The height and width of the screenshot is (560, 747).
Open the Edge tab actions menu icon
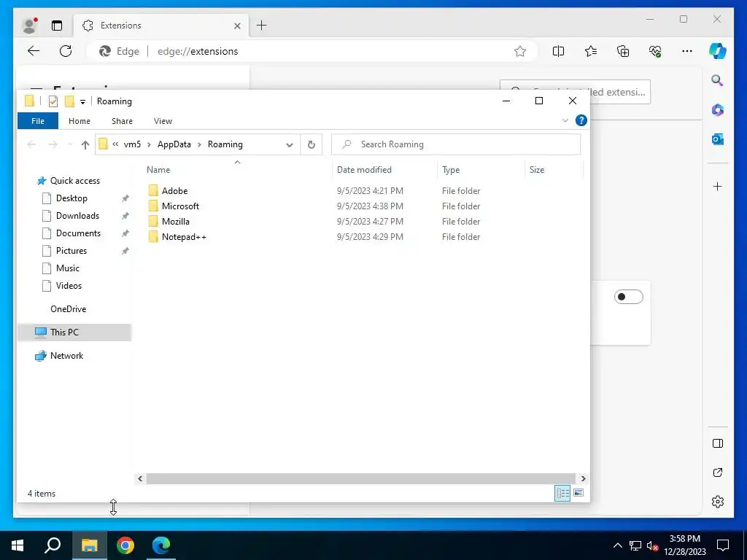coord(57,26)
